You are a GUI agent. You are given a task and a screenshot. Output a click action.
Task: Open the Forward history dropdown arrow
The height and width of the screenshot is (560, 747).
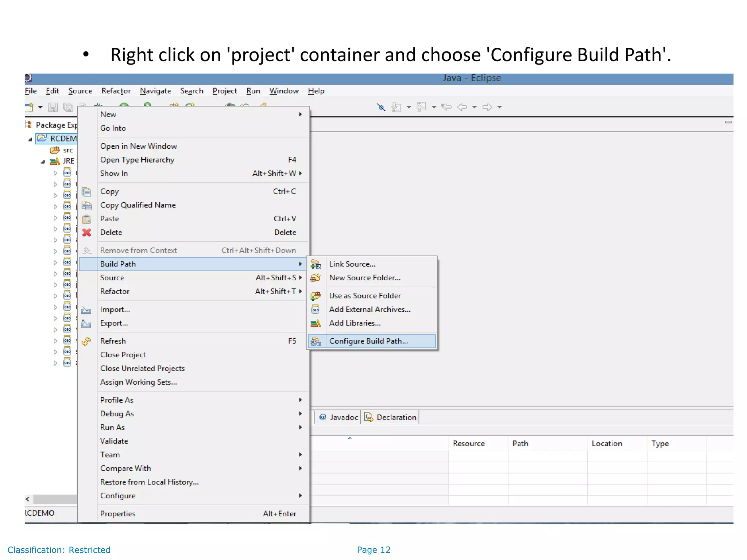coord(500,107)
